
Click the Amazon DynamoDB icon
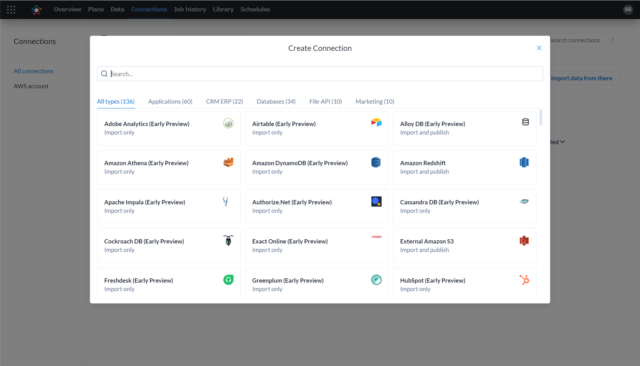(376, 162)
